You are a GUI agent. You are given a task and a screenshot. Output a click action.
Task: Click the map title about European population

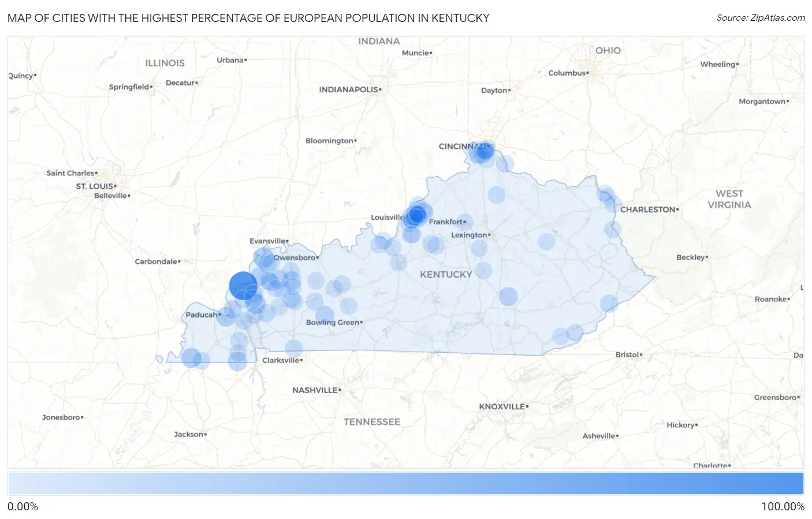[x=248, y=18]
